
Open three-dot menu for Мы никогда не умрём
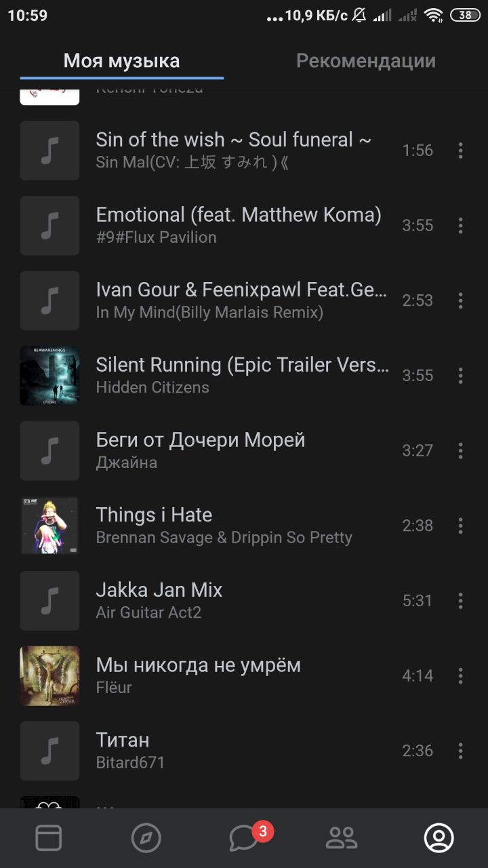pos(460,675)
